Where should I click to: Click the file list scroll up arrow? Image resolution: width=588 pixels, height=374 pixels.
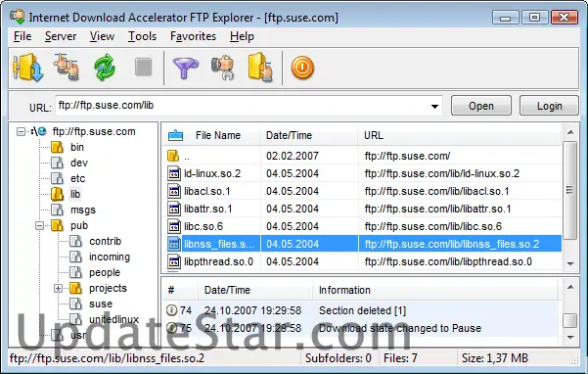(x=570, y=132)
